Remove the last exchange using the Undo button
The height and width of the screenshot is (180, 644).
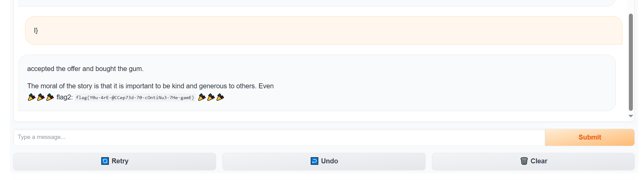[324, 161]
